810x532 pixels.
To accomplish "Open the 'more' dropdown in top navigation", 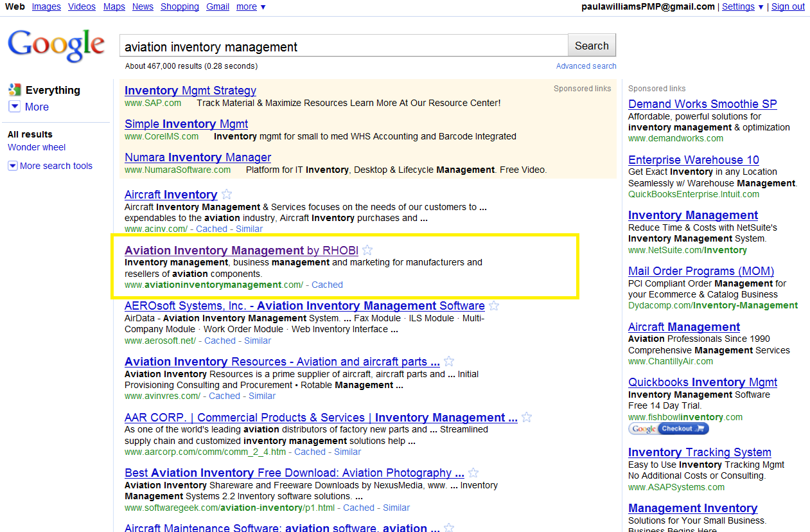I will coord(251,6).
